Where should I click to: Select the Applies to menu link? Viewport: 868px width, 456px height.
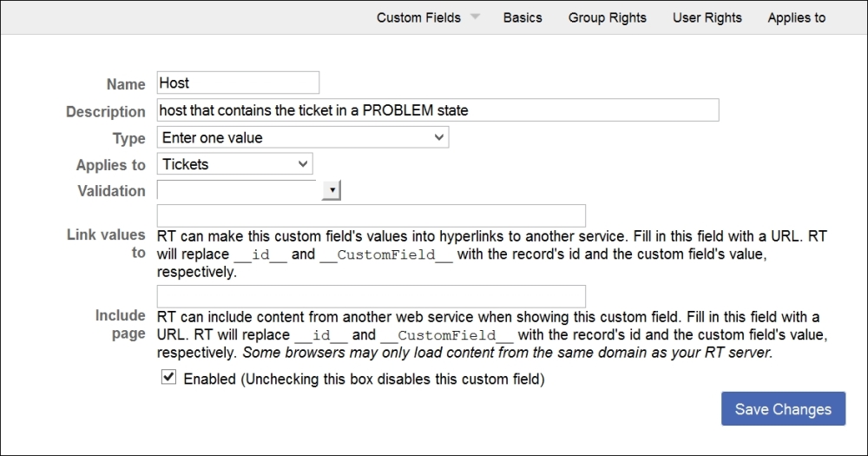797,17
